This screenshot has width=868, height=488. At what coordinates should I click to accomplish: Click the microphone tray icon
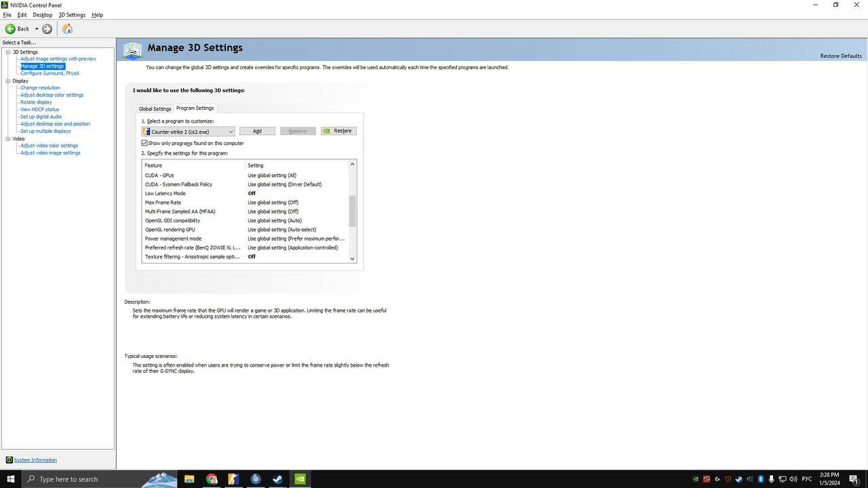coord(772,479)
